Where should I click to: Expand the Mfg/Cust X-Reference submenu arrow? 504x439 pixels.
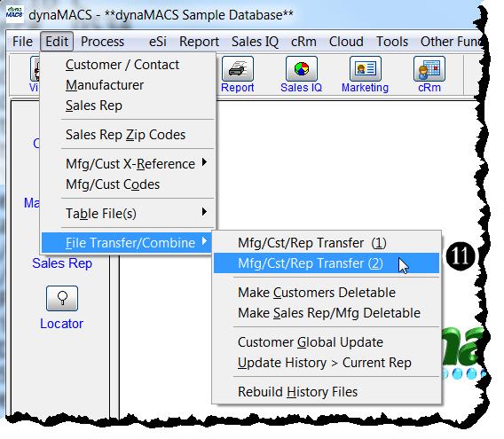[x=204, y=162]
